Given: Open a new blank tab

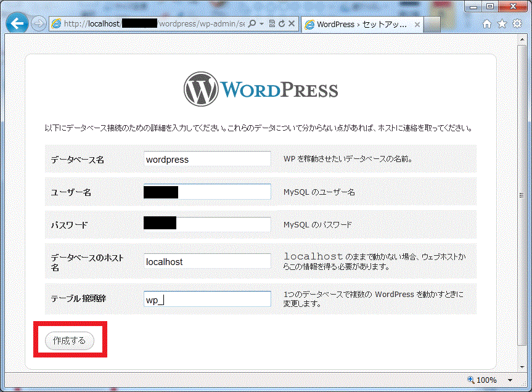Looking at the screenshot, I should pyautogui.click(x=433, y=25).
